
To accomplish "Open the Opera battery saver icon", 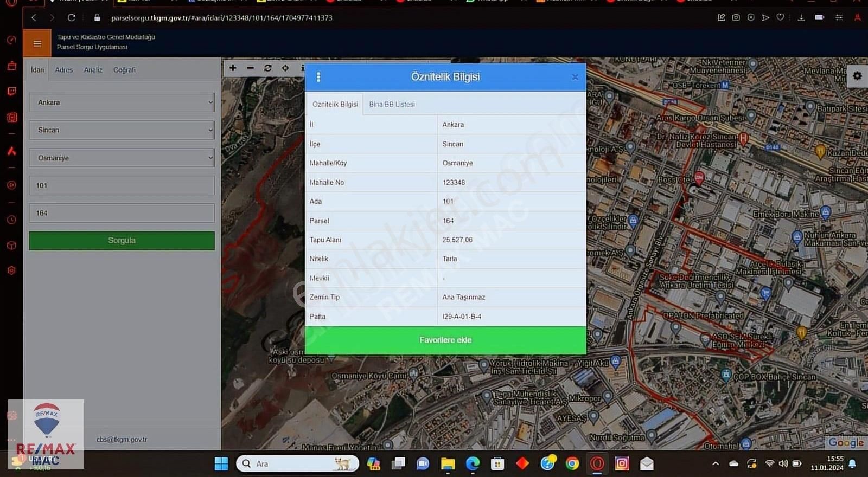I will click(820, 17).
